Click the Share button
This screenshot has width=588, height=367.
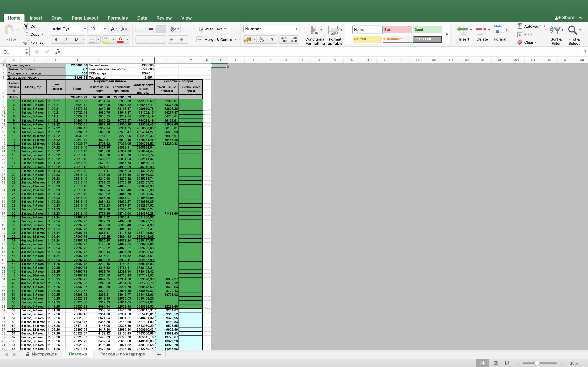565,18
